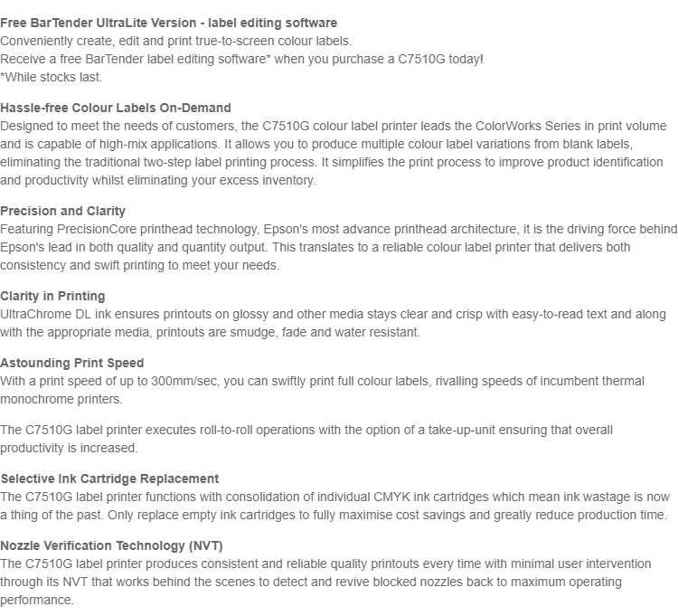Click the "Selective Ink Cartridge Replacement" heading
Image resolution: width=678 pixels, height=616 pixels.
click(x=109, y=479)
